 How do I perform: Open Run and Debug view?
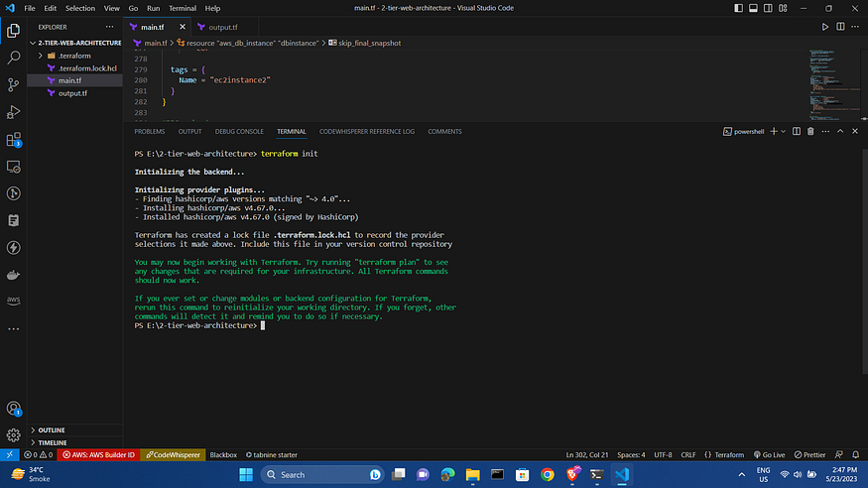tap(13, 112)
